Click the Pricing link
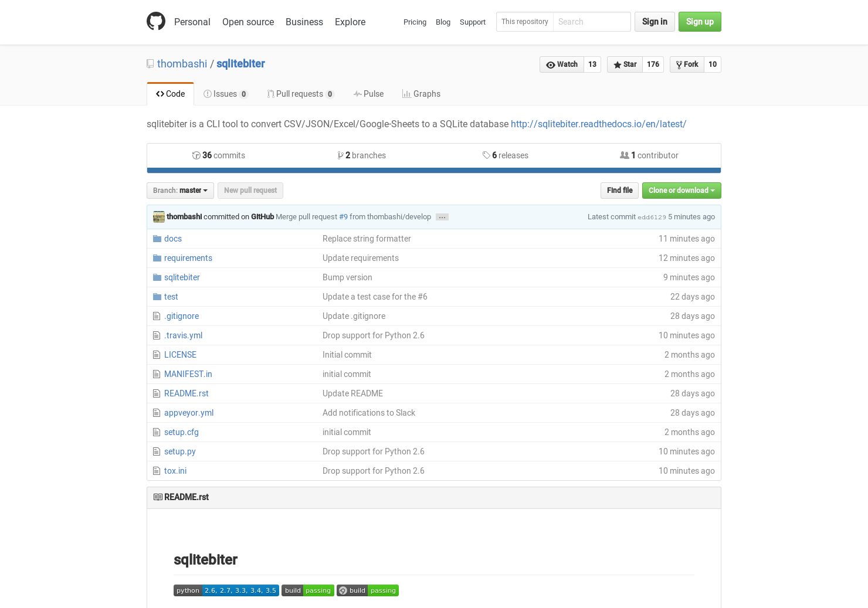Screen dimensions: 868x608 tap(415, 22)
